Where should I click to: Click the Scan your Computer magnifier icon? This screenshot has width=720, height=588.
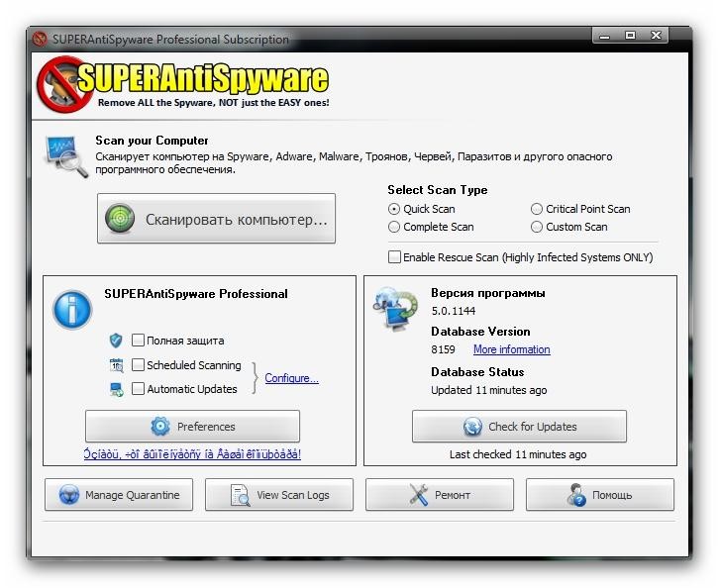click(66, 156)
